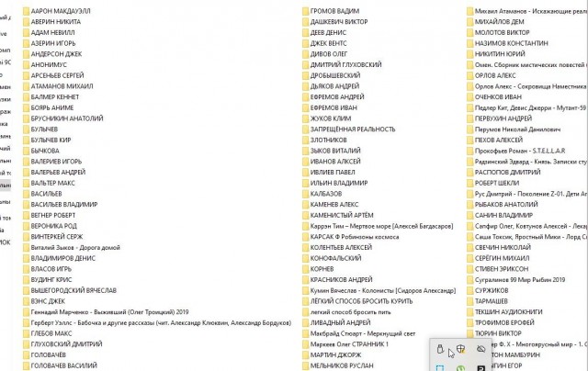Click the folder icon beside ГЛЕБОВ МАКС
588x371 pixels.
pos(26,333)
